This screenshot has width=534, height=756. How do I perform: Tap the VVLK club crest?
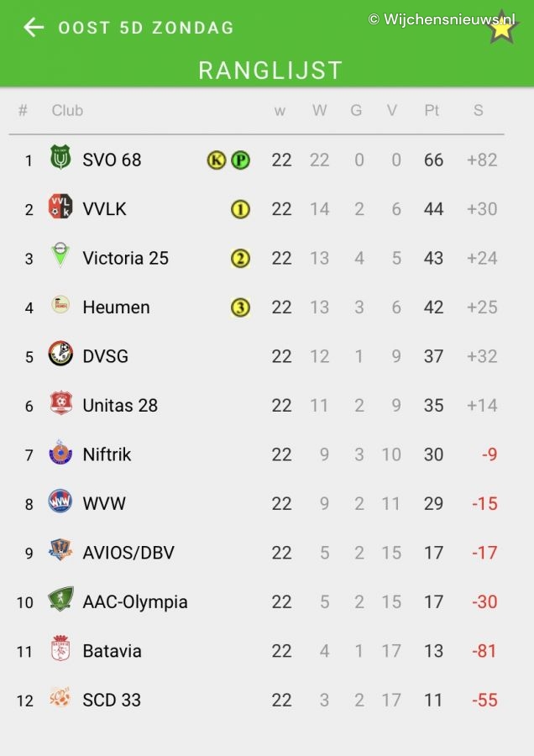tap(60, 207)
